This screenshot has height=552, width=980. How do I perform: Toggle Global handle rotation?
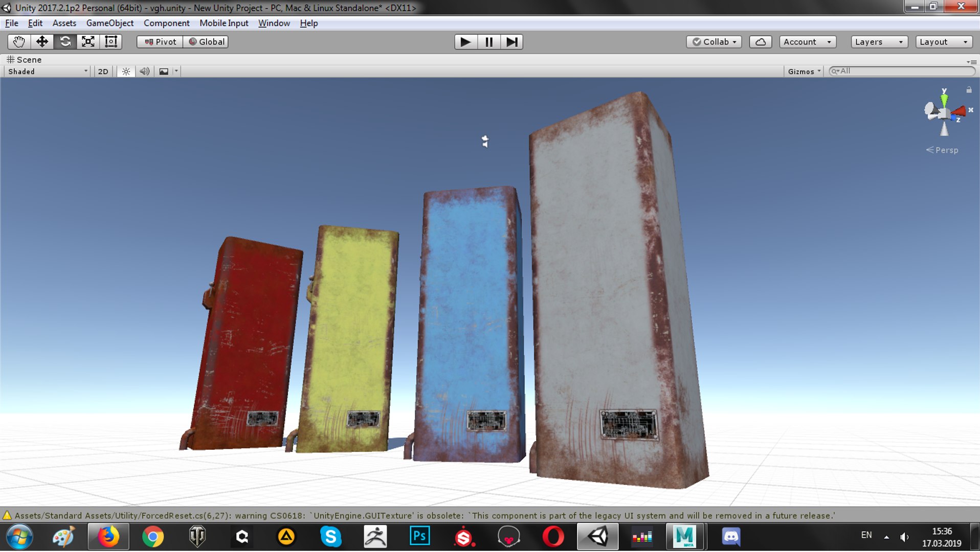(x=206, y=42)
